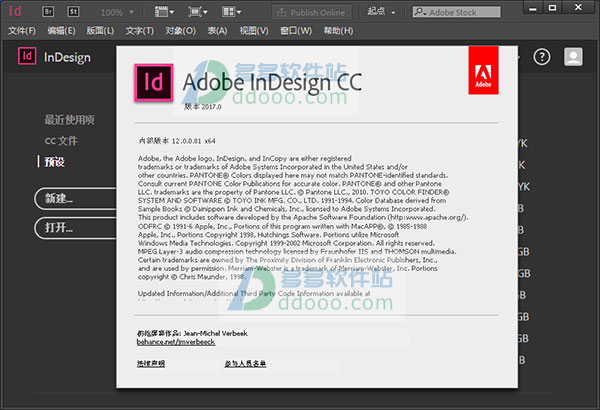Open the arrange documents dropdown

click(232, 12)
